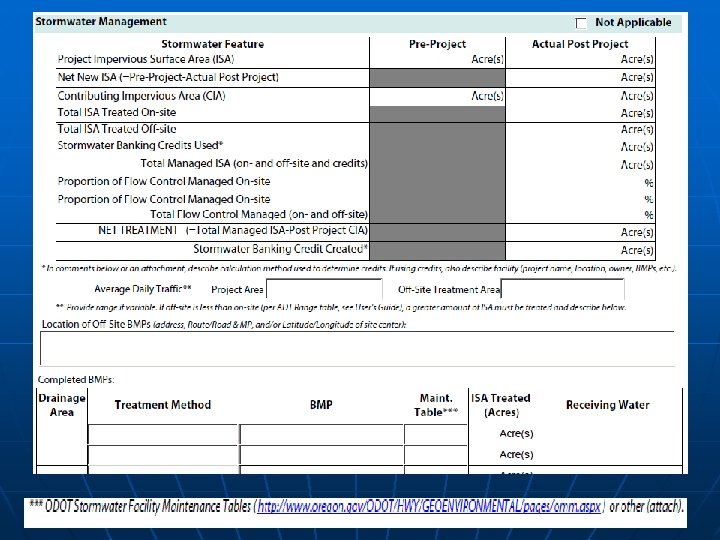Open the ODOT maintenance tables hyperlink
This screenshot has width=720, height=540.
[x=429, y=507]
